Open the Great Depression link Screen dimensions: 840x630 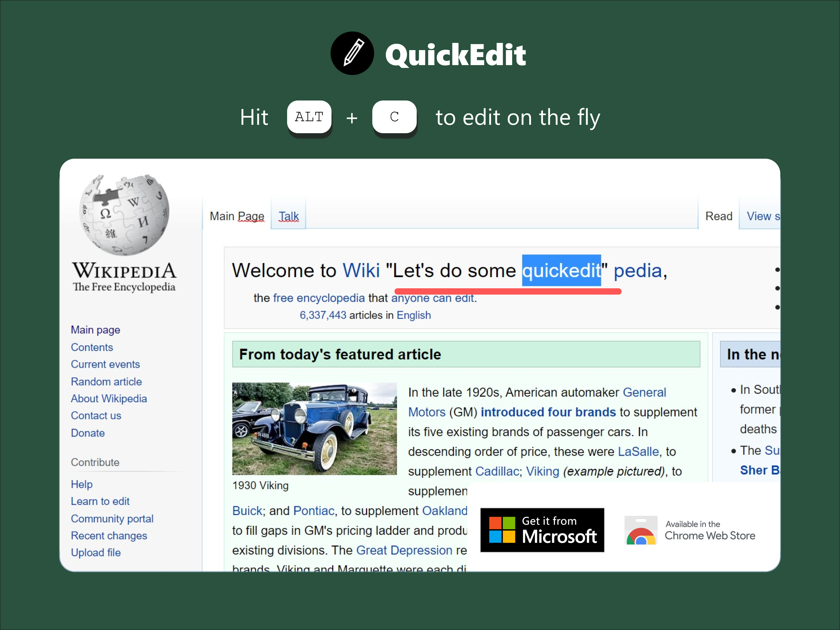pyautogui.click(x=404, y=550)
